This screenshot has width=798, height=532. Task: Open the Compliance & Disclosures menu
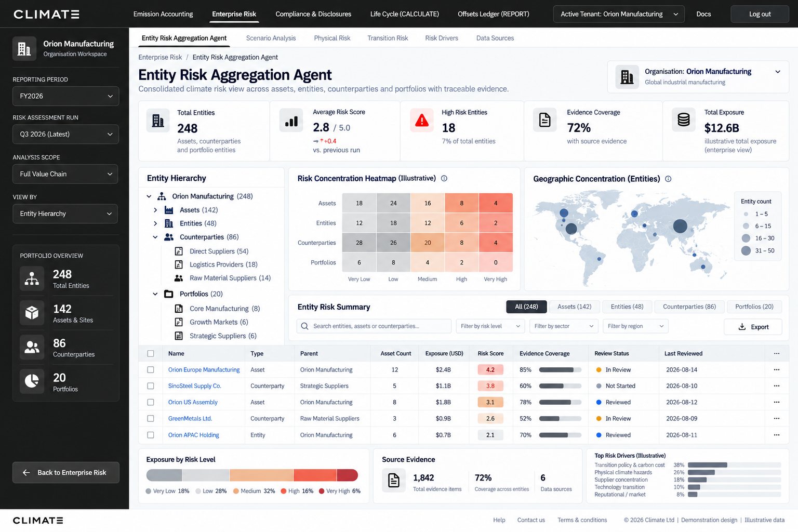pos(313,14)
